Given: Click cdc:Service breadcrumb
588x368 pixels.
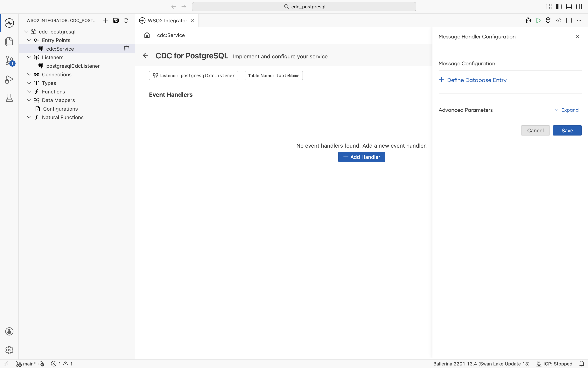Looking at the screenshot, I should 171,35.
